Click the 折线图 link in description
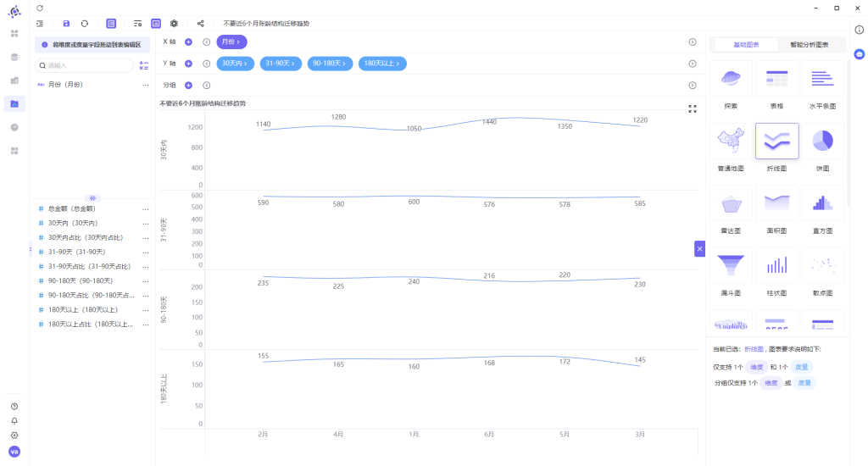The width and height of the screenshot is (868, 466). [754, 349]
